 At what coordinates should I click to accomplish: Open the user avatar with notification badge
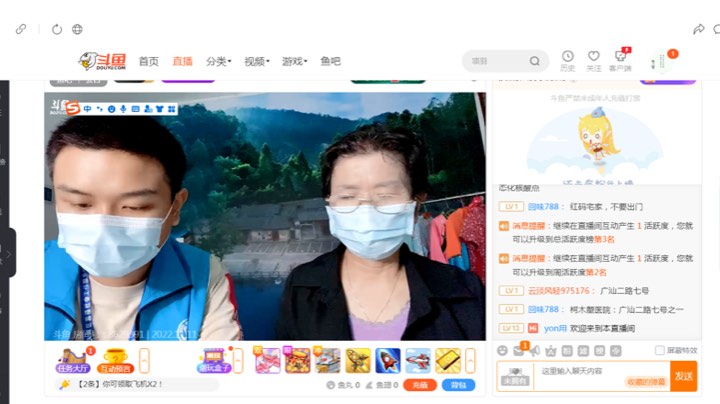(662, 62)
